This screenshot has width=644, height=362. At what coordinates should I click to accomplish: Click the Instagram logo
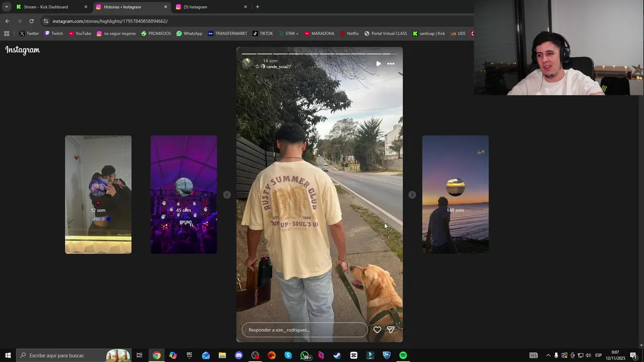tap(23, 50)
